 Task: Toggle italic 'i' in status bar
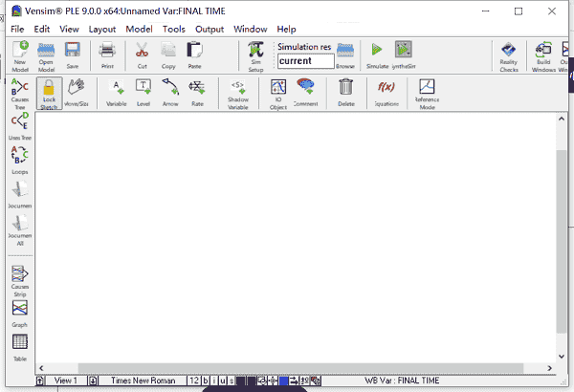click(x=214, y=381)
